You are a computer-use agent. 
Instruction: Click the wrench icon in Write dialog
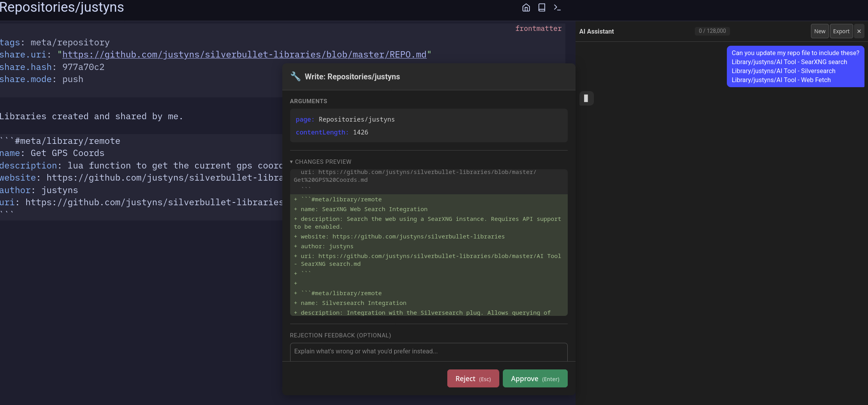click(x=295, y=77)
